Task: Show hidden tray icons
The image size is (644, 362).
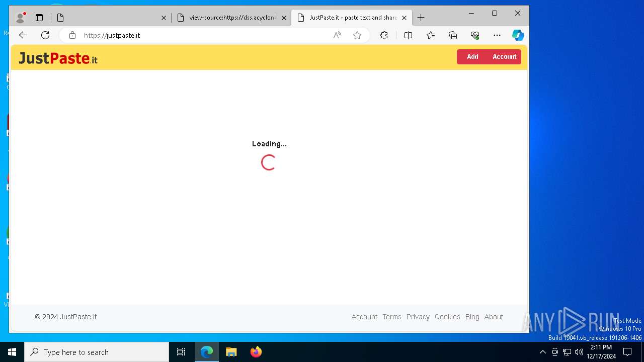Action: tap(542, 352)
